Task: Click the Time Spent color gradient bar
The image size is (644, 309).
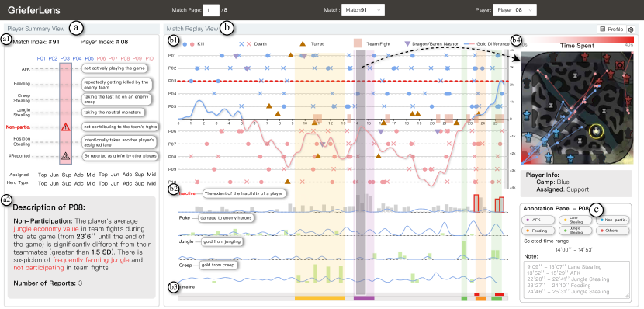Action: [578, 40]
